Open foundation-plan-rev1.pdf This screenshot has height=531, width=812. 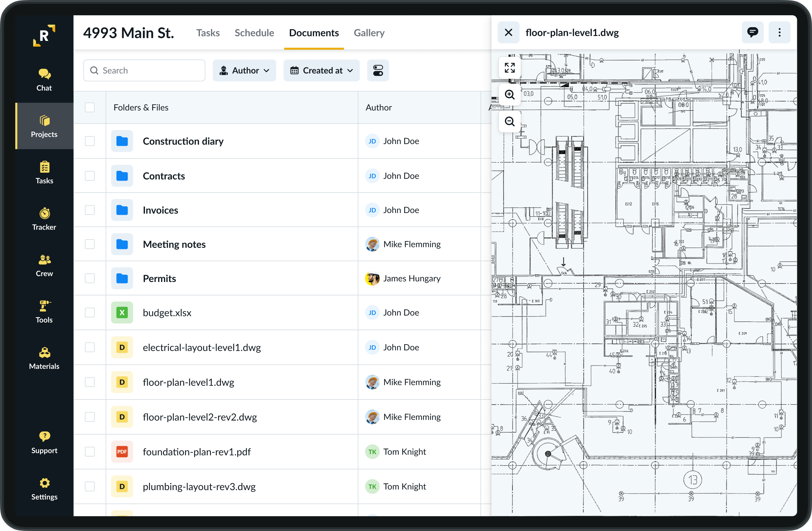197,452
